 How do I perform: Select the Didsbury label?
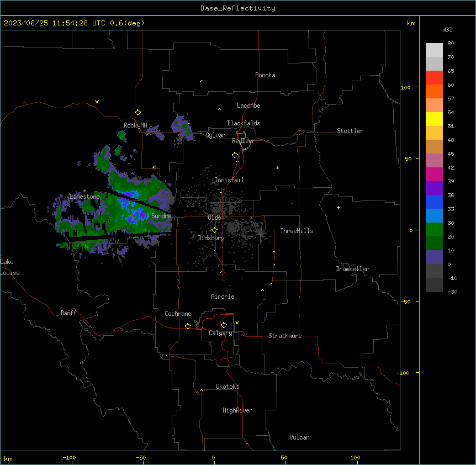tap(211, 238)
